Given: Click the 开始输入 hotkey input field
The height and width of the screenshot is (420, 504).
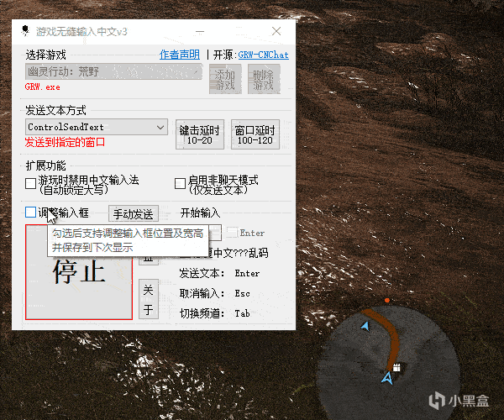Looking at the screenshot, I should click(215, 233).
